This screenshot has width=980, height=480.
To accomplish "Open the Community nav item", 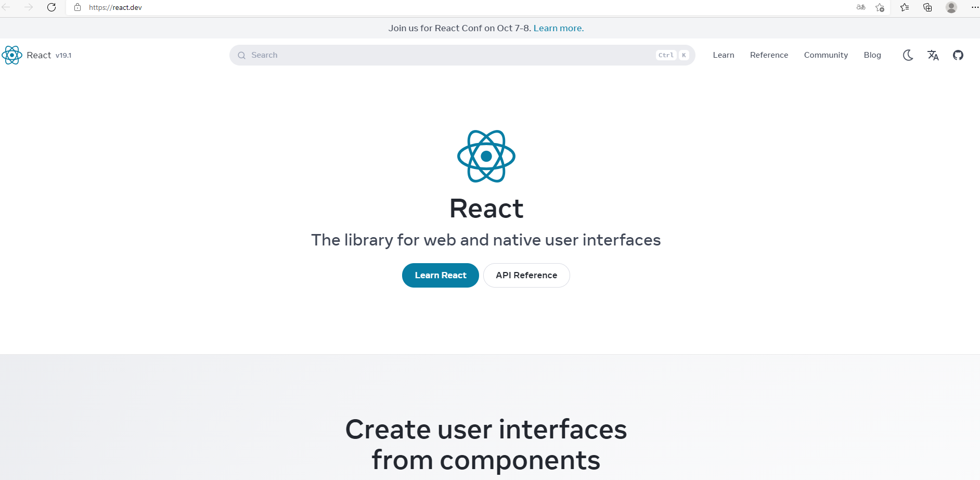I will point(826,55).
